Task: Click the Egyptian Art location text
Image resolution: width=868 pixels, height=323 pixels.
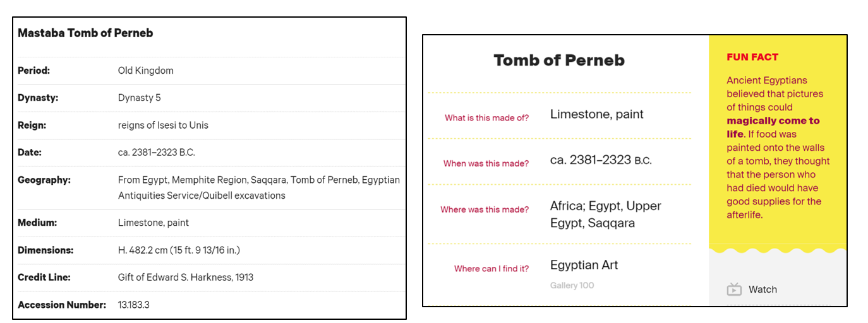Action: coord(584,265)
